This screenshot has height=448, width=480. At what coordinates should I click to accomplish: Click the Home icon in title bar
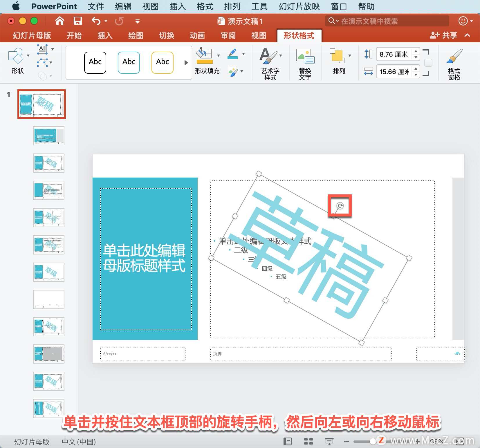[x=59, y=21]
